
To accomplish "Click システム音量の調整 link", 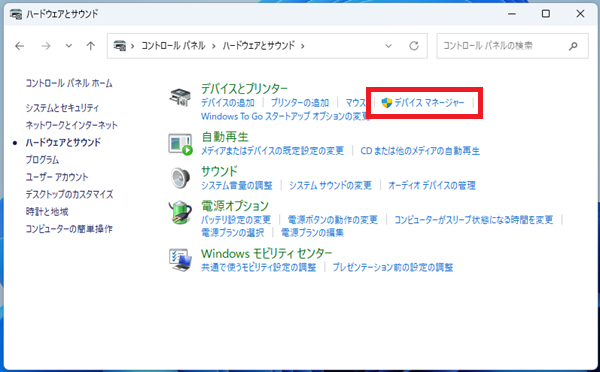I will coord(237,186).
